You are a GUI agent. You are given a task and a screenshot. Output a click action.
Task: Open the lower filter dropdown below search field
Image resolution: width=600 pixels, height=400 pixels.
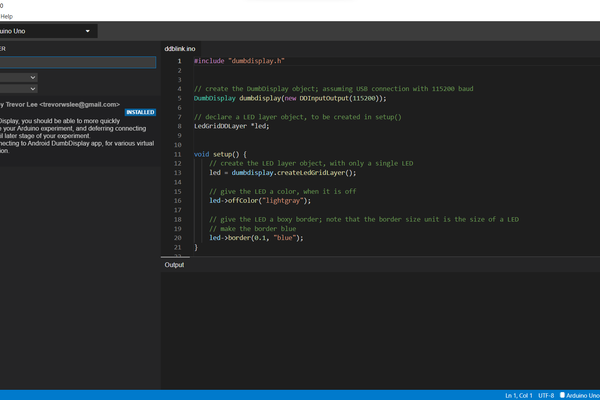click(18, 89)
